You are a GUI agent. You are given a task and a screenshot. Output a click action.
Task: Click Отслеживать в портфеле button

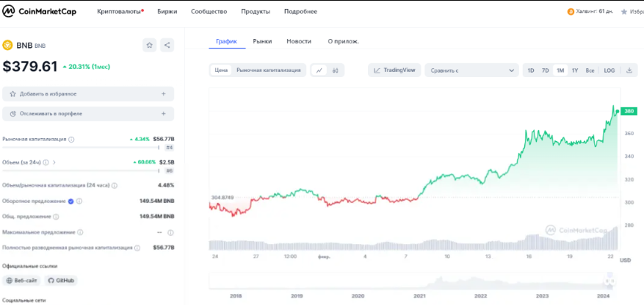[88, 113]
